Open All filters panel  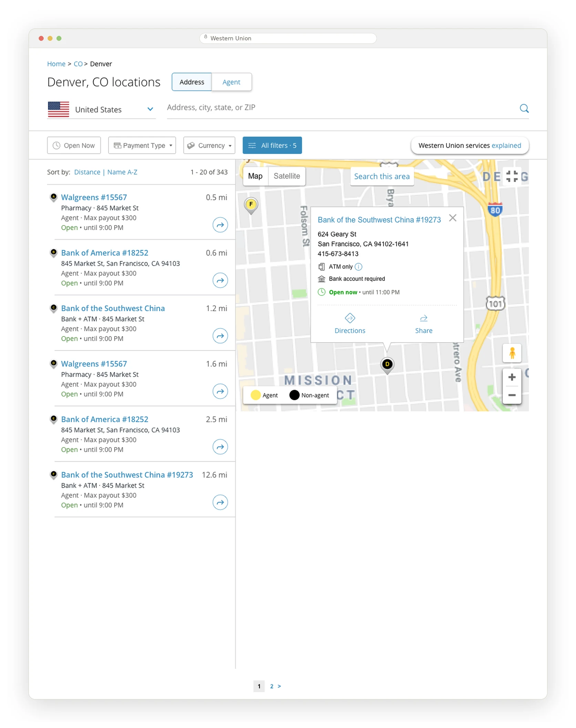[272, 145]
